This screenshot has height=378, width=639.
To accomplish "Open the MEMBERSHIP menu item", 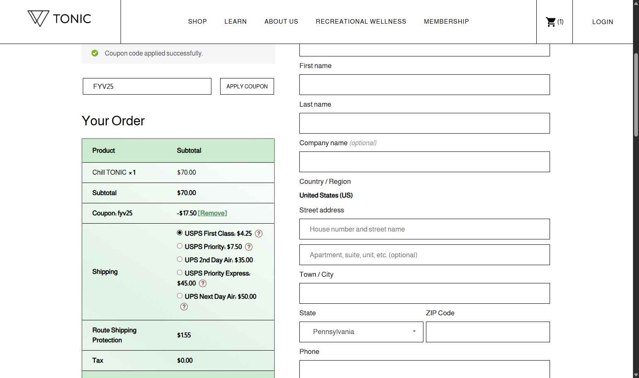I will point(446,22).
